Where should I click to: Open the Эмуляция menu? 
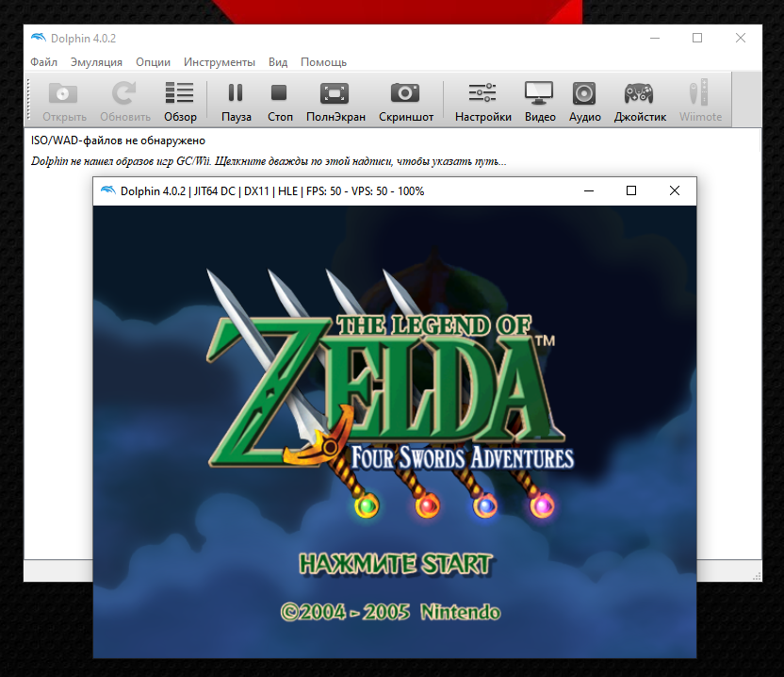pyautogui.click(x=96, y=62)
